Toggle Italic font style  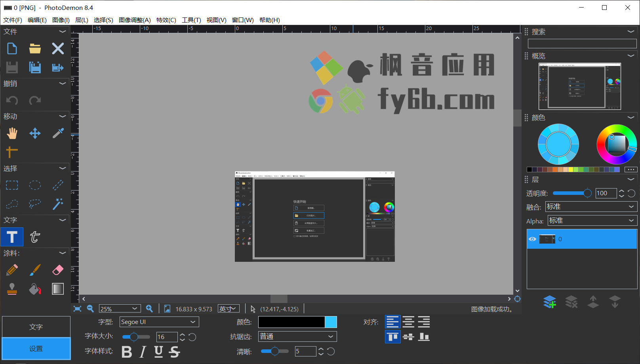143,351
